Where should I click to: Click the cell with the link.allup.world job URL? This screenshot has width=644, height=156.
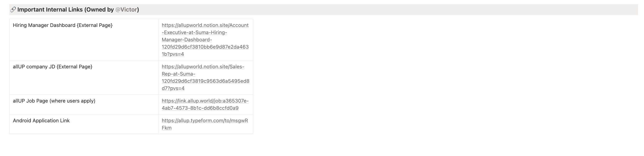205,104
